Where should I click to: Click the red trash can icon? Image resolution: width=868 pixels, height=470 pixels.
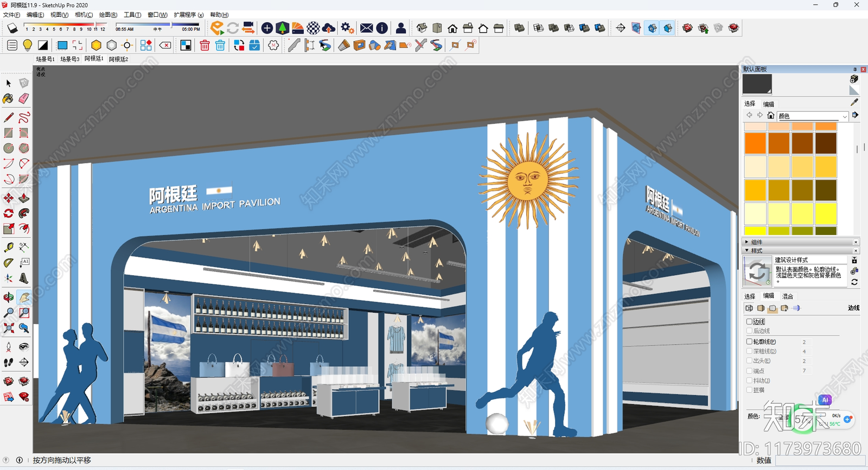(x=205, y=46)
